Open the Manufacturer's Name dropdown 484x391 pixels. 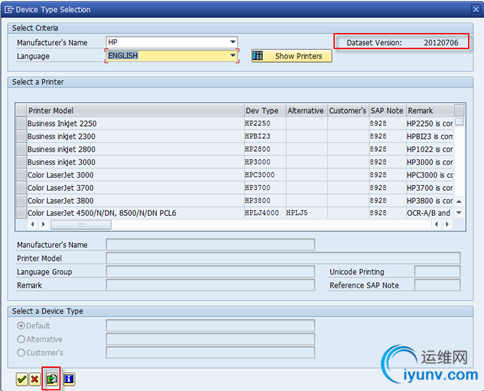pyautogui.click(x=233, y=42)
